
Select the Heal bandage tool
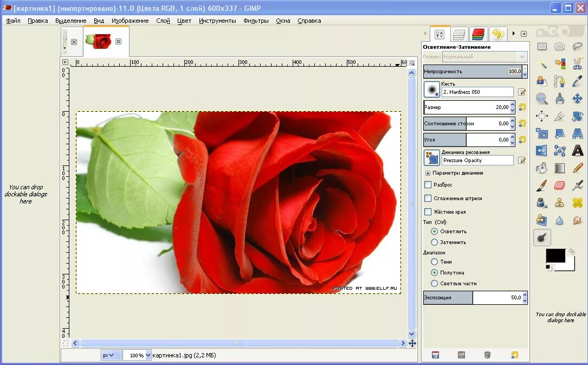click(x=578, y=203)
